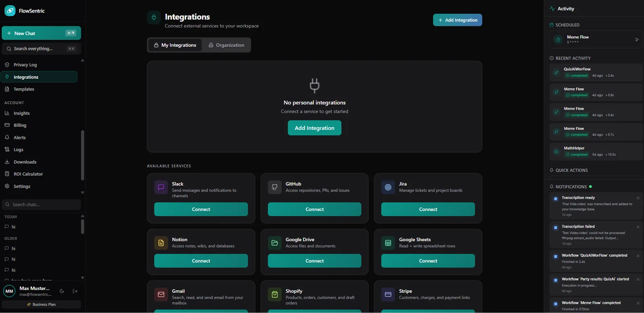
Task: Click the log out icon beside user name
Action: pos(75,291)
